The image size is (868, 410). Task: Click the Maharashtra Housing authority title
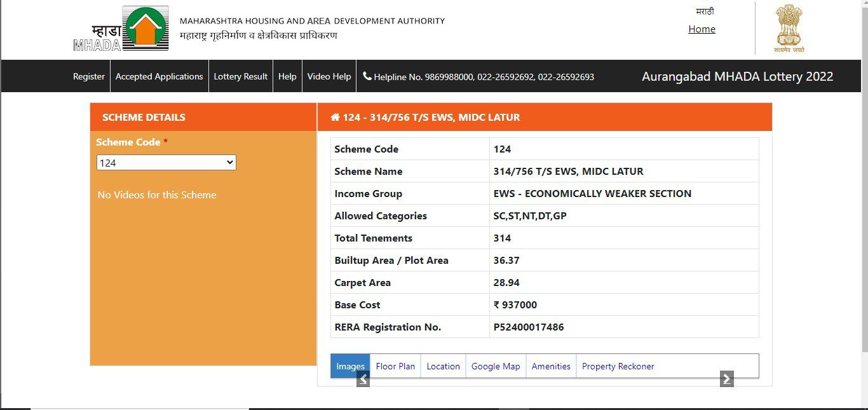(x=312, y=21)
